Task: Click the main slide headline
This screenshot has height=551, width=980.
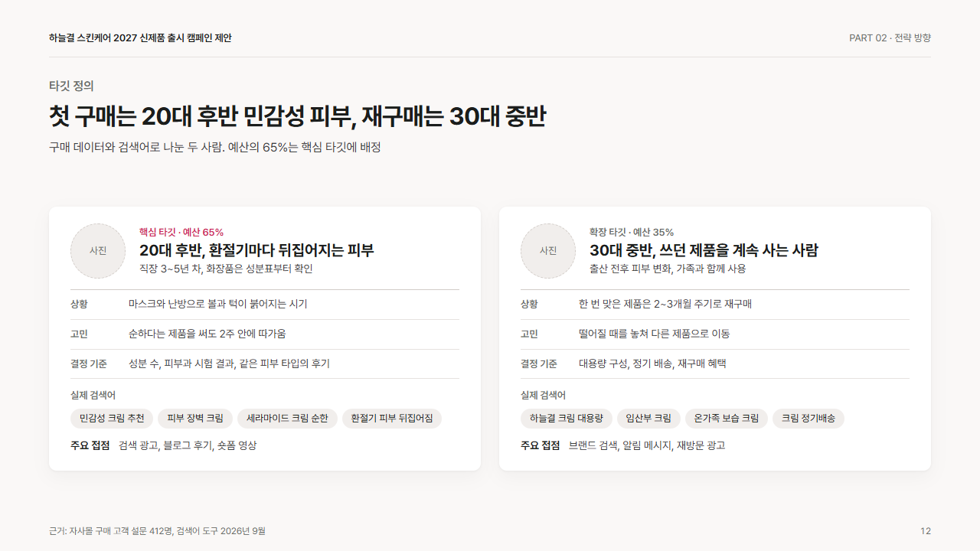Action: tap(297, 117)
